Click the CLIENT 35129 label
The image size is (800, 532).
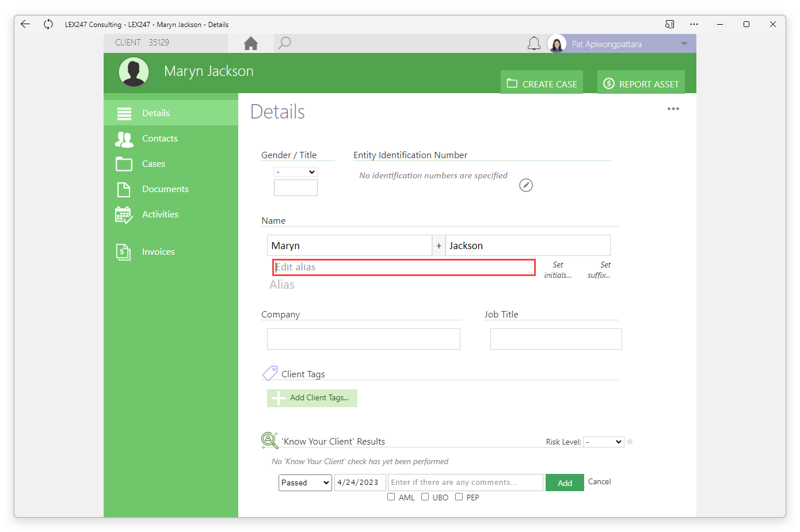coord(142,43)
